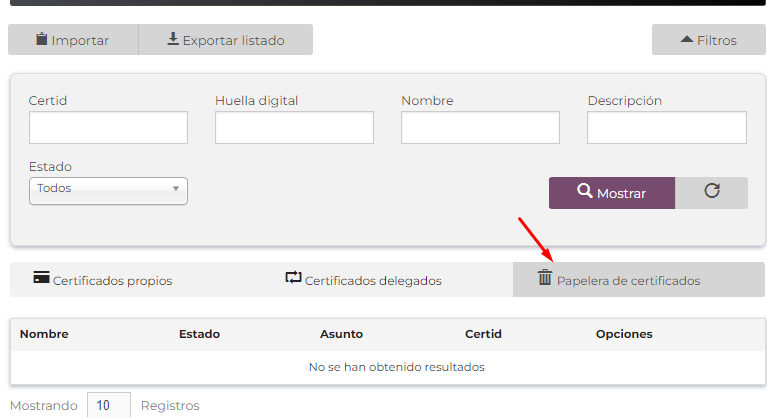
Task: Click the Estado dropdown arrow
Action: point(176,188)
